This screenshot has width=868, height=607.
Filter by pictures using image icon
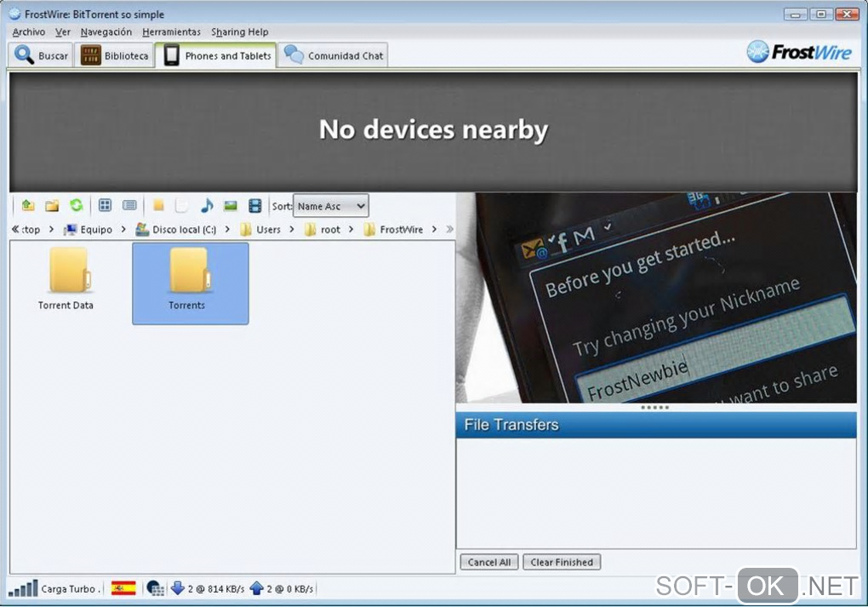point(231,206)
